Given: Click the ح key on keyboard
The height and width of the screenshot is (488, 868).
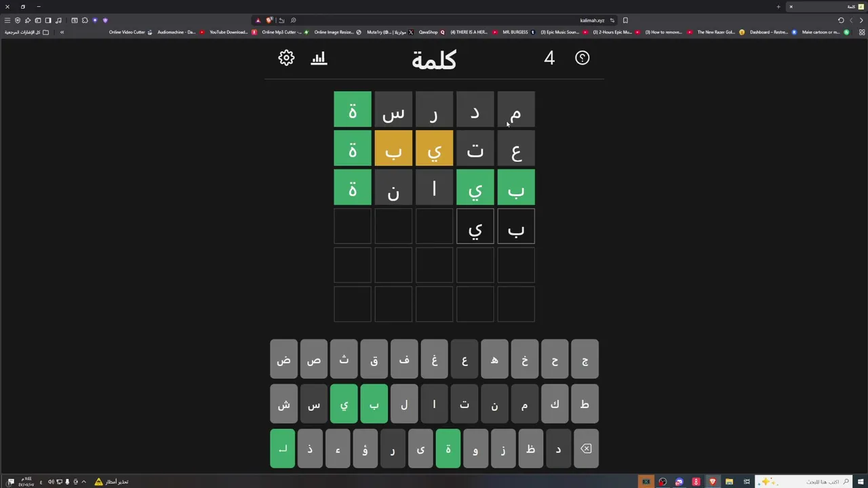Looking at the screenshot, I should click(555, 359).
